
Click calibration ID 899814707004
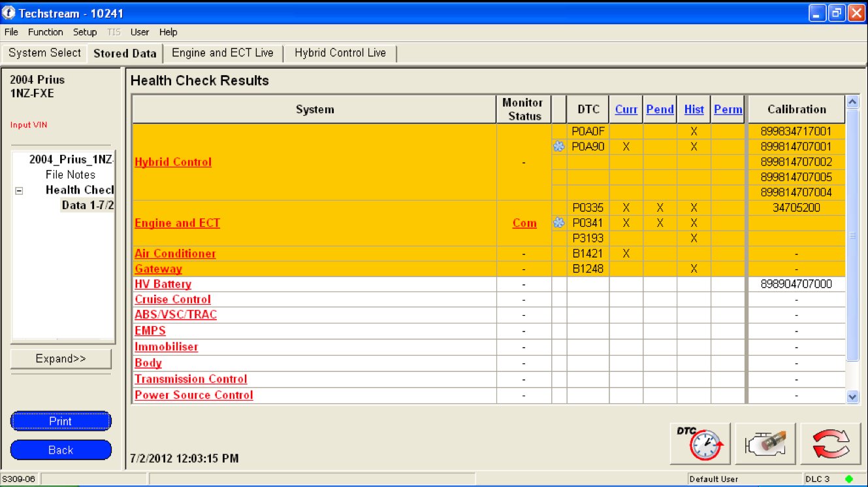pyautogui.click(x=796, y=193)
